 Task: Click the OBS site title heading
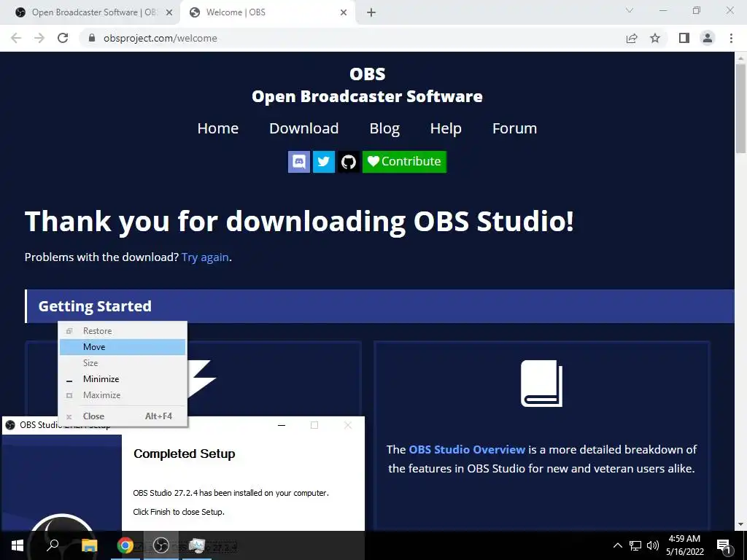(368, 74)
